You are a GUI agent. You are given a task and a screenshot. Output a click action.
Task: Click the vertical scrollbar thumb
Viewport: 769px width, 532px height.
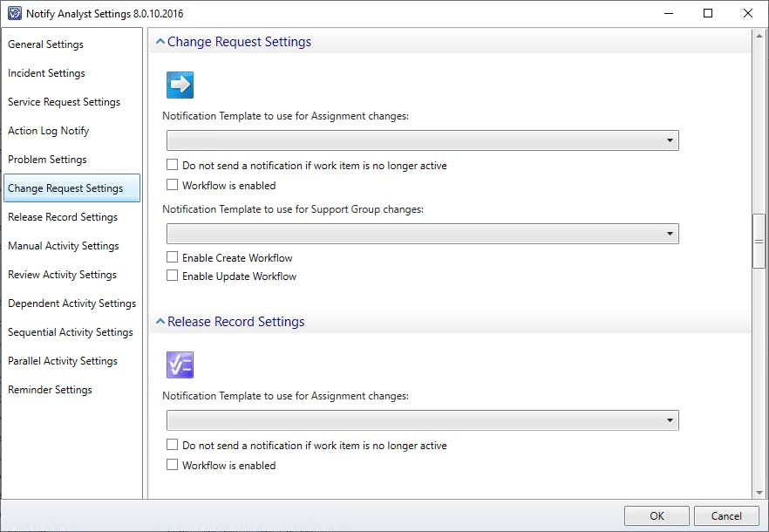point(759,240)
